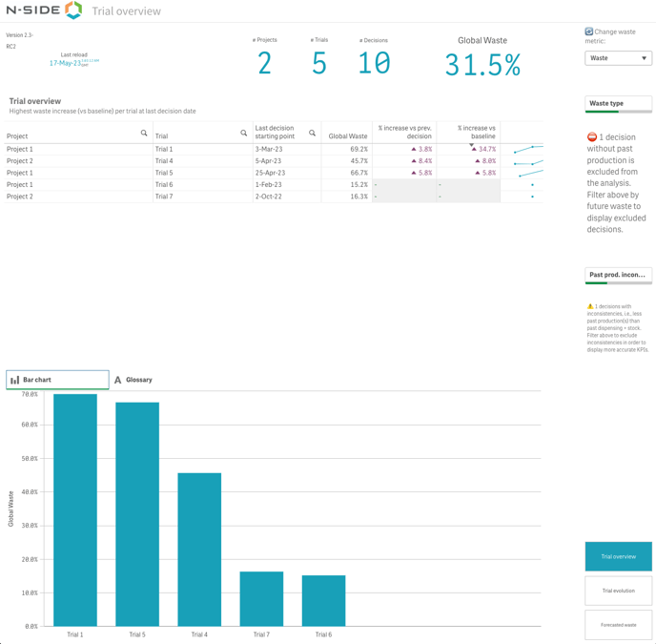Click search icon for Last decision starting point

312,134
